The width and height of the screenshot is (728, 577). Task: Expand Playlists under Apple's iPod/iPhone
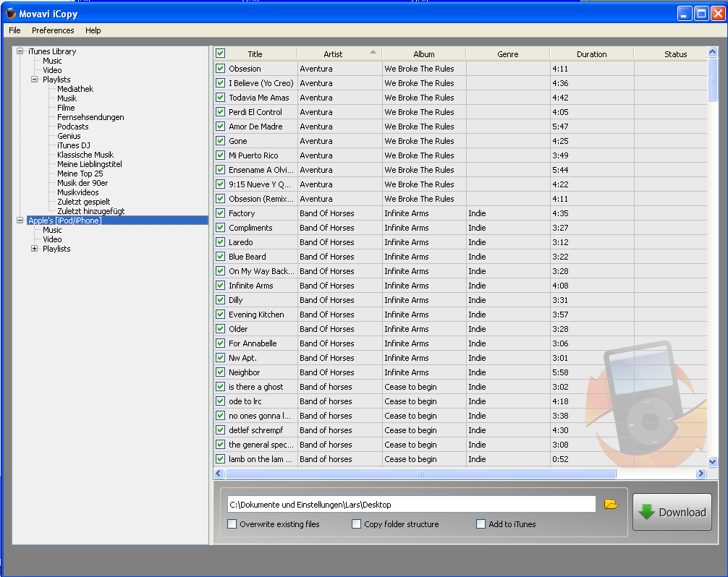(x=34, y=249)
